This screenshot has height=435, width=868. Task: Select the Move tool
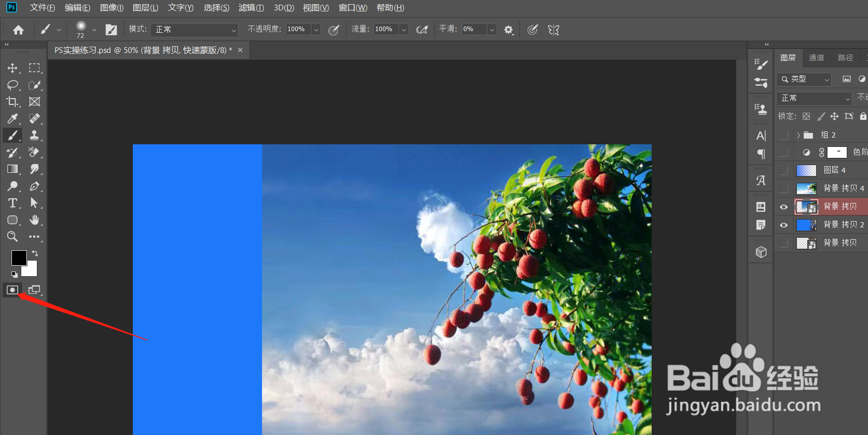[12, 68]
